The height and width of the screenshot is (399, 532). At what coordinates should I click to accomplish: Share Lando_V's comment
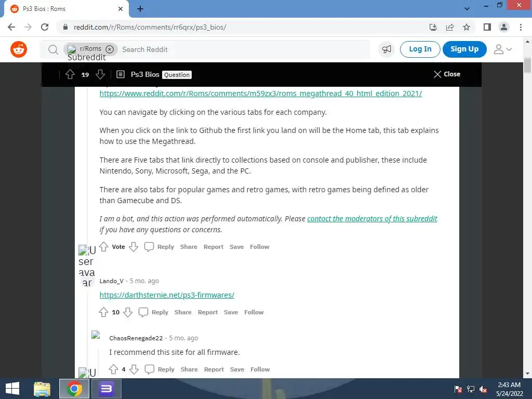183,312
